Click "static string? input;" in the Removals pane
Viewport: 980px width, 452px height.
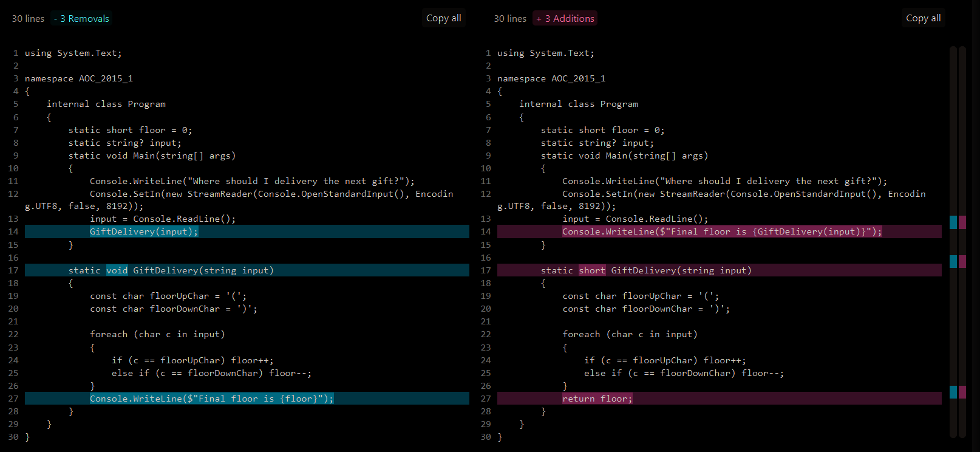124,143
